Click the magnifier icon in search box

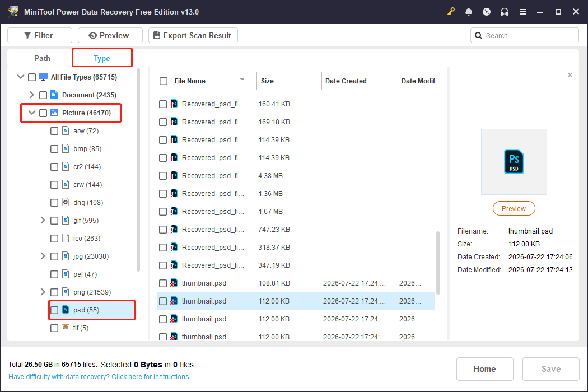tap(478, 36)
